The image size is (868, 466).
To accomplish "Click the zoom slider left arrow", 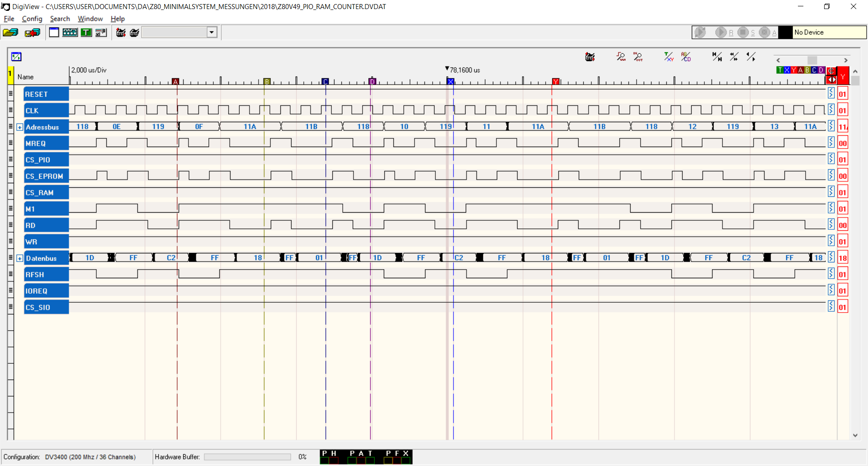I will point(778,60).
